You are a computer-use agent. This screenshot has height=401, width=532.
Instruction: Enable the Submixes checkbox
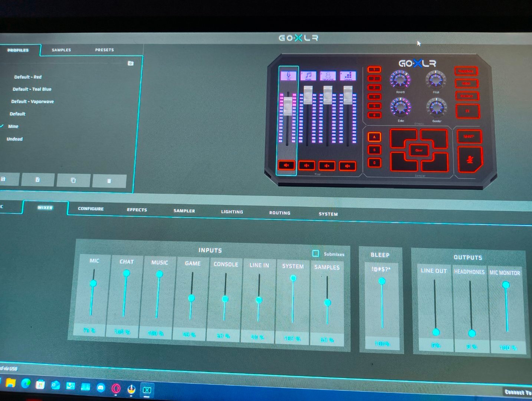pyautogui.click(x=316, y=253)
